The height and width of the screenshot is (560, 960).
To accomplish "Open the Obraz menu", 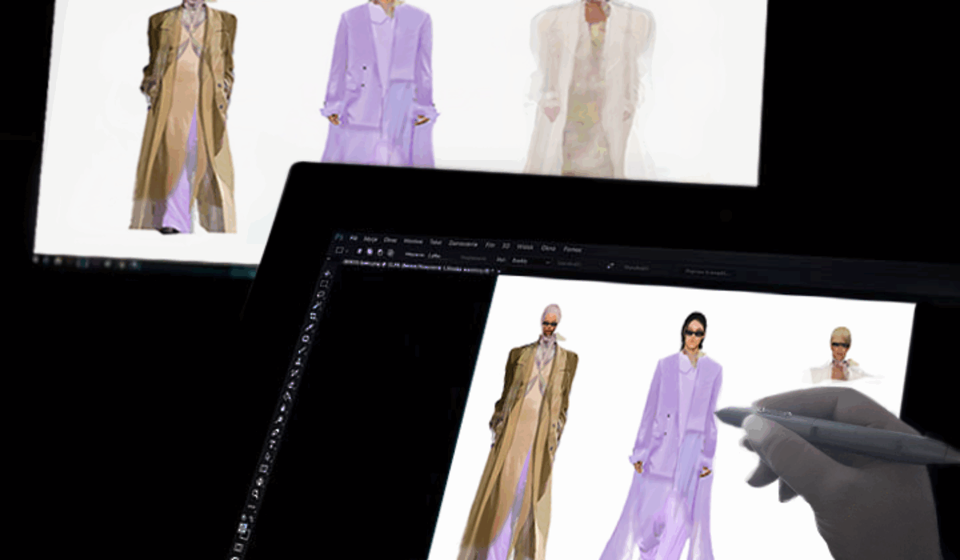I will (x=390, y=240).
